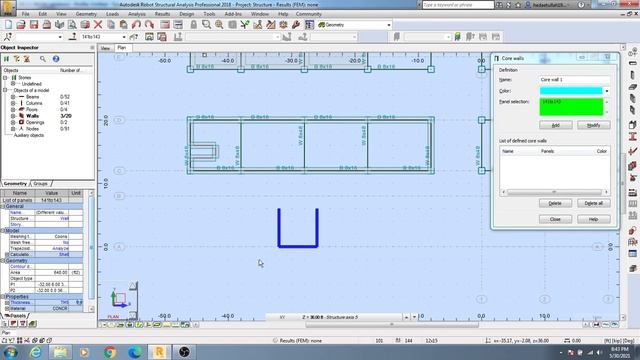This screenshot has width=640, height=360.
Task: Activate the zoom window magnifier icon
Action: click(207, 25)
